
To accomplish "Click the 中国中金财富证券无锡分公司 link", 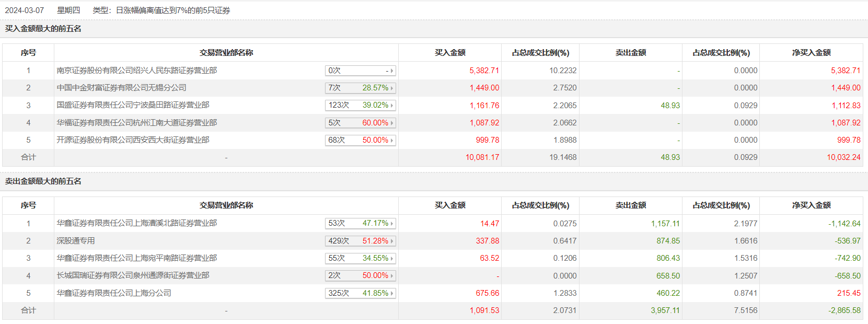I will (x=121, y=88).
